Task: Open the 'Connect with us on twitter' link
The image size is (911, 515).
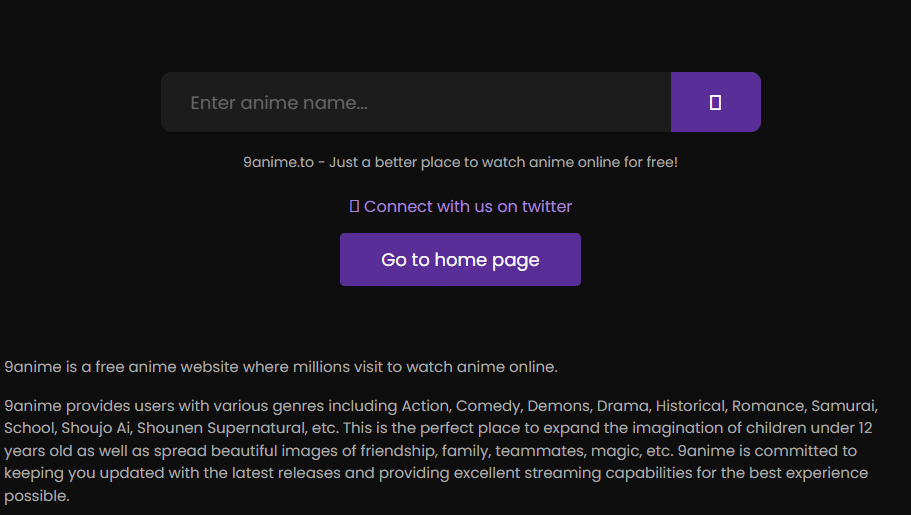Action: pos(467,206)
